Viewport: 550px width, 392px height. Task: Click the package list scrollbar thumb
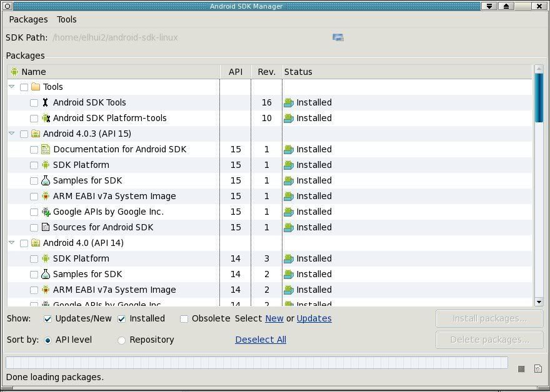pyautogui.click(x=539, y=98)
